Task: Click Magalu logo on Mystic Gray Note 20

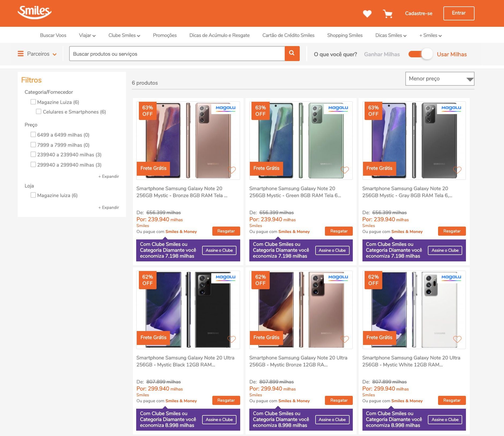Action: [451, 108]
